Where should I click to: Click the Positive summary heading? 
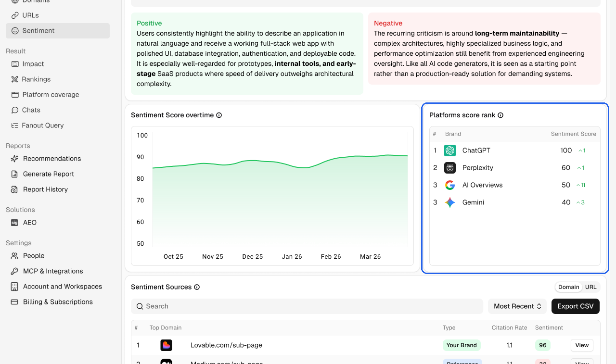149,23
